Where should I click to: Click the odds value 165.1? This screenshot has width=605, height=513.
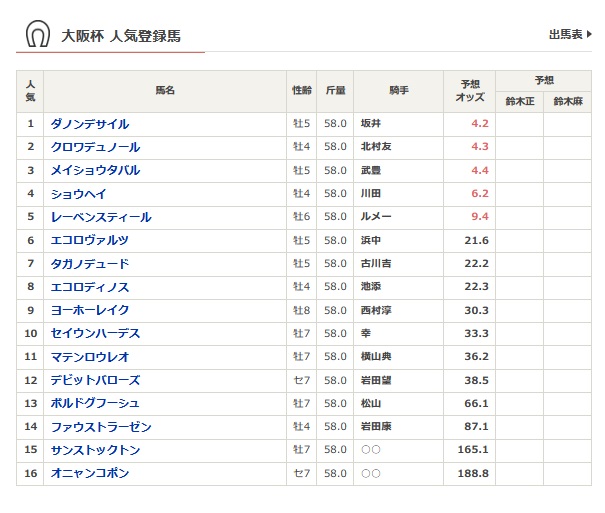473,450
